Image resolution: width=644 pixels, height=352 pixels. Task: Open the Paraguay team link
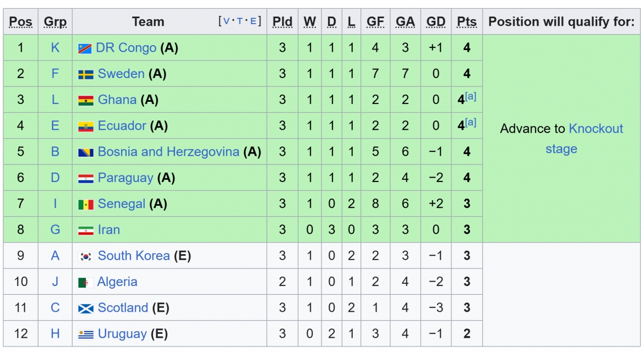click(125, 178)
